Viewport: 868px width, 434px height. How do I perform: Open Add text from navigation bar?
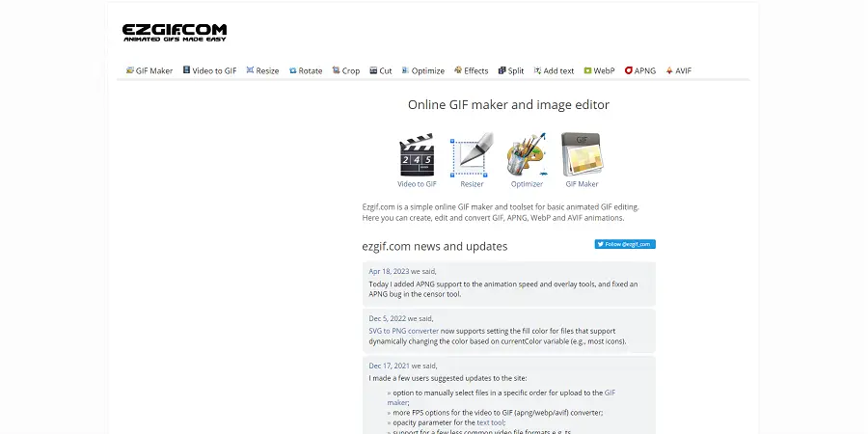[554, 70]
